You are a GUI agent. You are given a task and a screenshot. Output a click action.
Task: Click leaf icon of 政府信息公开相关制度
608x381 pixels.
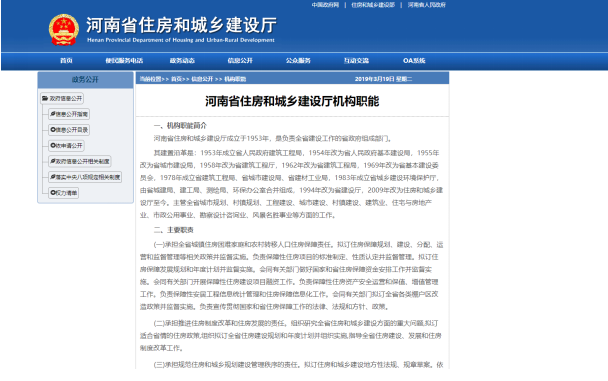(53, 161)
